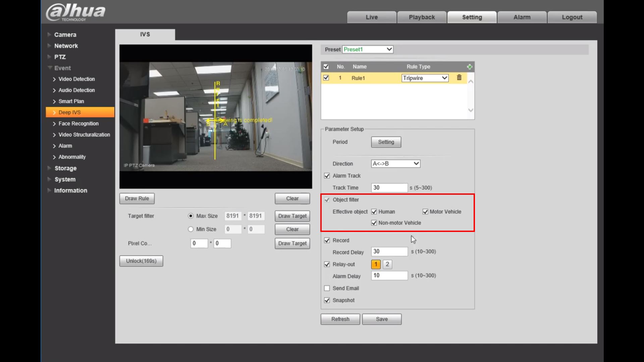This screenshot has height=362, width=644.
Task: Select relay-out channel 2
Action: (387, 264)
